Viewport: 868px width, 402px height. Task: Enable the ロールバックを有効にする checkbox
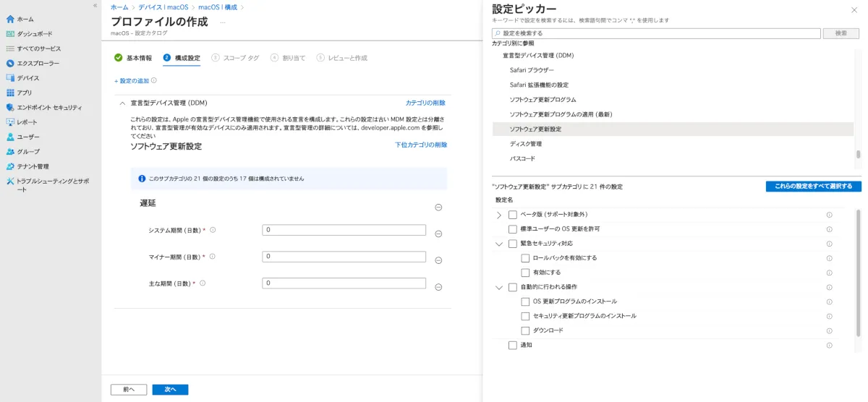pos(525,258)
